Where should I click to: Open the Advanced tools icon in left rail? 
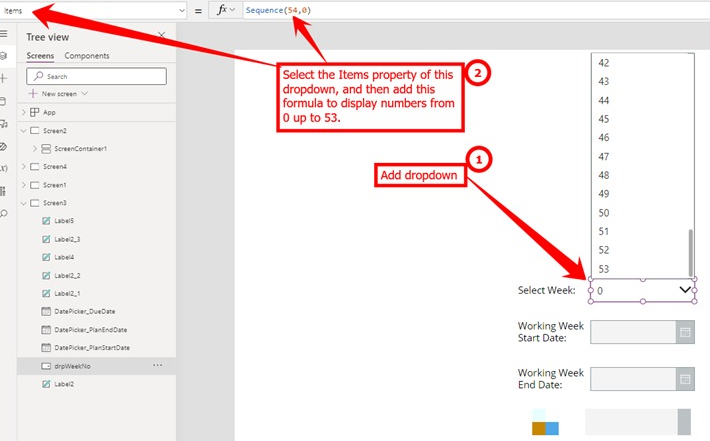(x=3, y=191)
